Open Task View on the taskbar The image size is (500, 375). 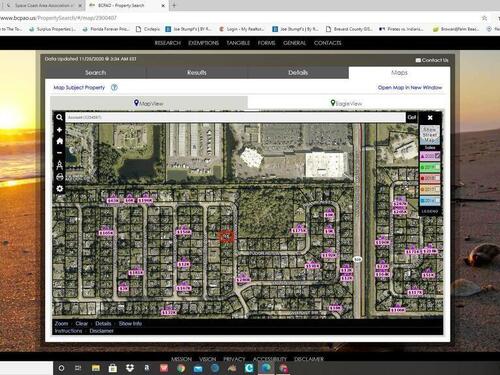pyautogui.click(x=78, y=368)
